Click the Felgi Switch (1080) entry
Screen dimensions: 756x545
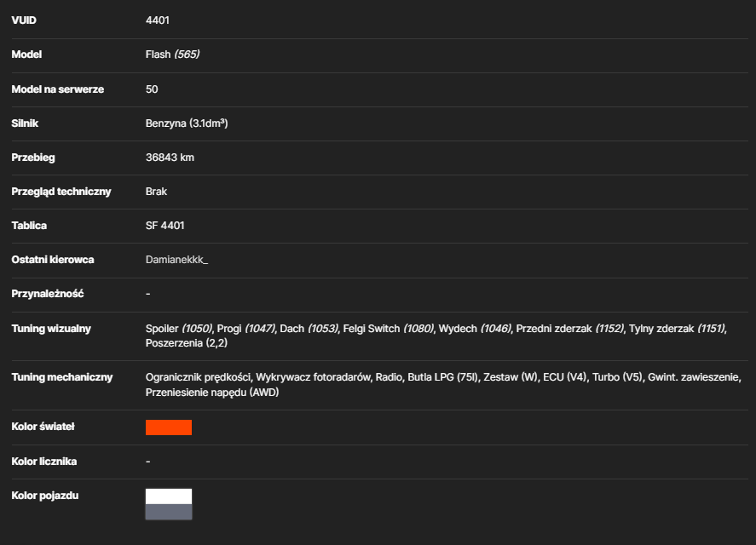pos(388,329)
